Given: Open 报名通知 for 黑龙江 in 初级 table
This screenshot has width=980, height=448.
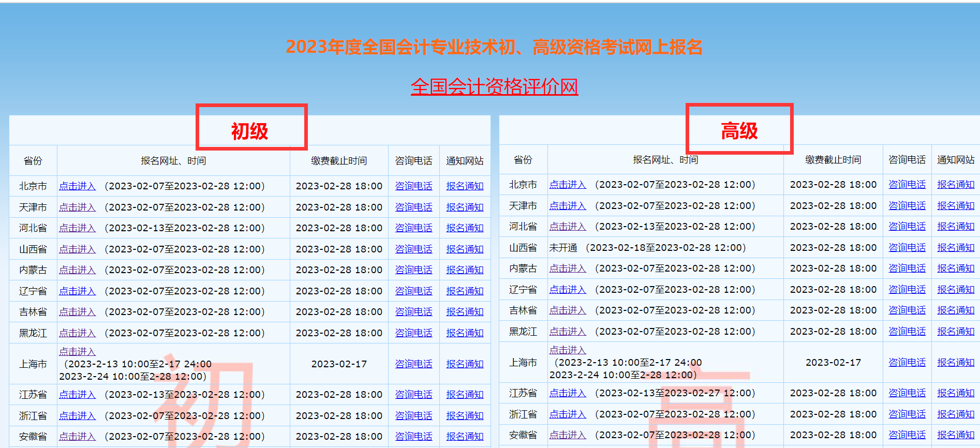Looking at the screenshot, I should coord(465,333).
